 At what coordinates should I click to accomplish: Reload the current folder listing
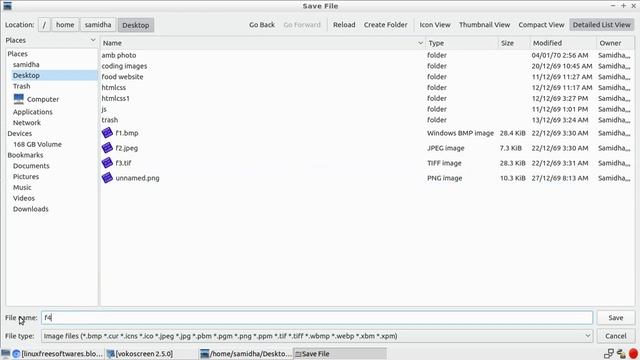(x=344, y=24)
